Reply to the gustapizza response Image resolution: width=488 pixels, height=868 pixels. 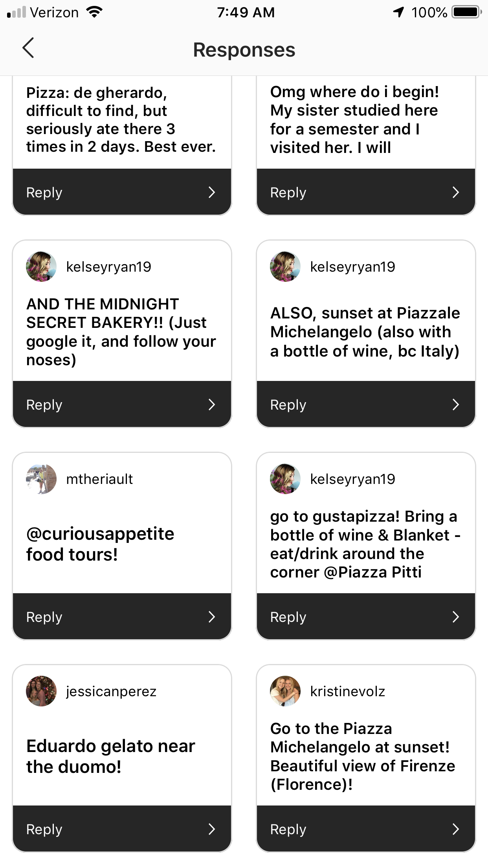(x=366, y=617)
